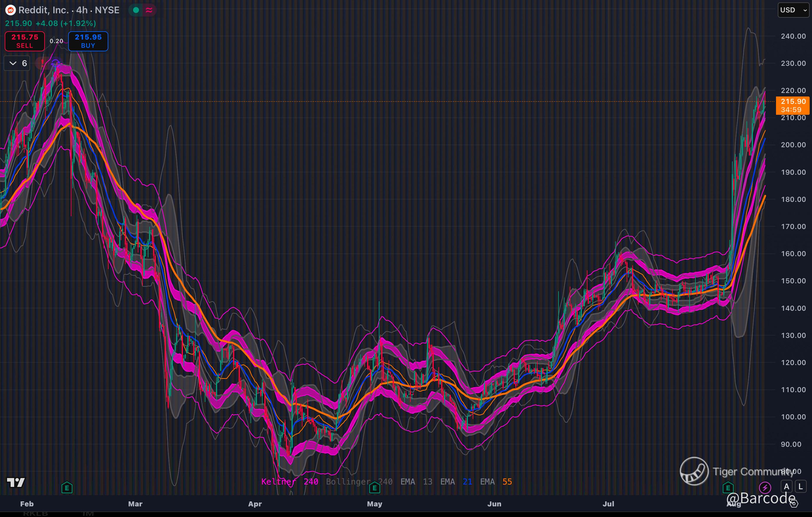The width and height of the screenshot is (812, 517).
Task: Toggle auto scale with the A button
Action: click(787, 487)
